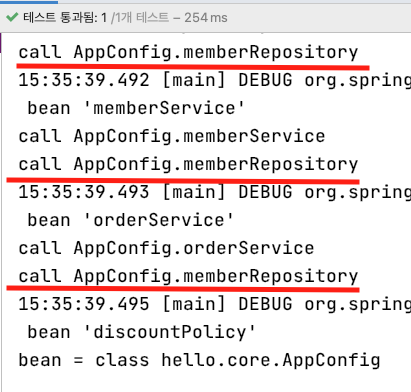The height and width of the screenshot is (392, 411).
Task: Click the 15:35:39.495 [main] DEBUG log line
Action: [x=215, y=304]
